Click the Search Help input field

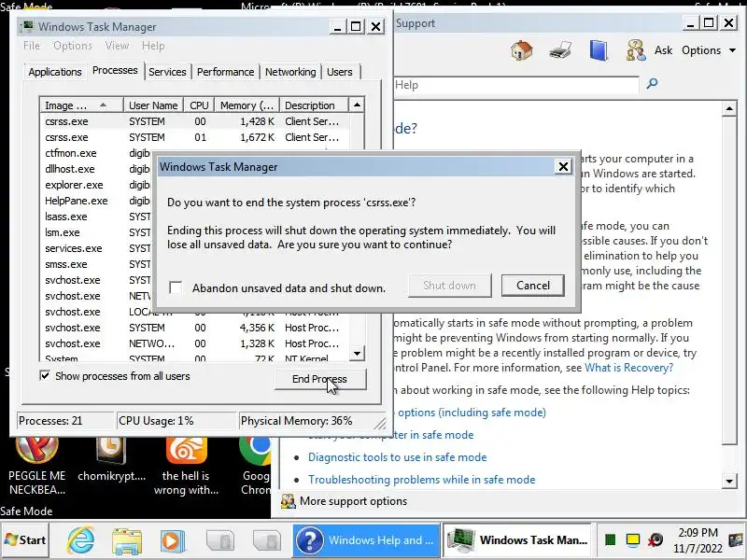point(516,85)
